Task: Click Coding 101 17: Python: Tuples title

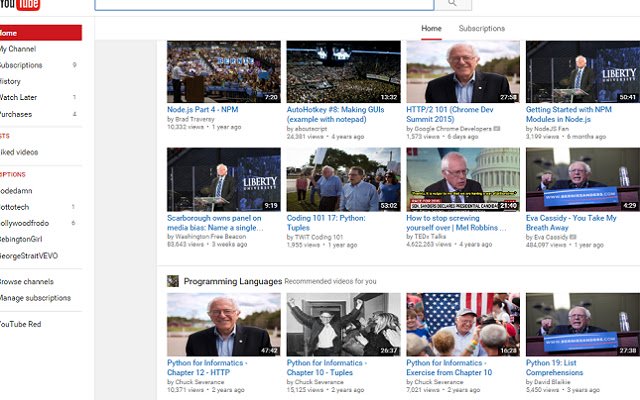Action: [326, 223]
